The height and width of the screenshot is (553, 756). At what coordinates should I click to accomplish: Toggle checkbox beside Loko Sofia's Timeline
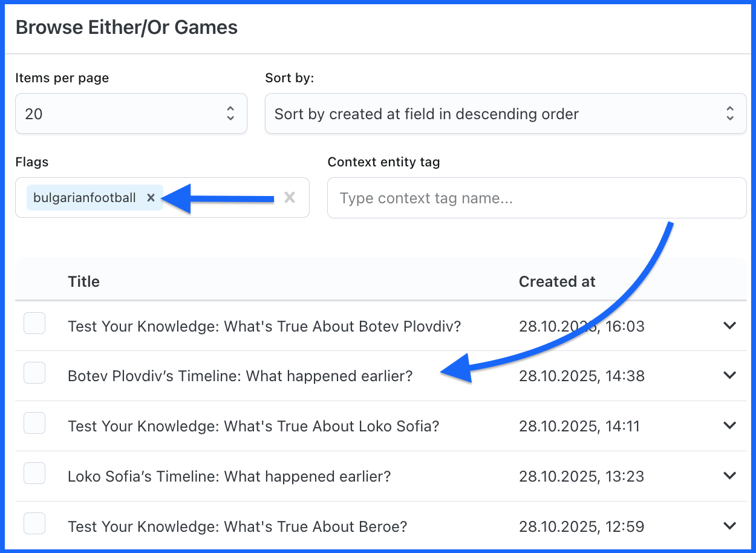(x=34, y=474)
